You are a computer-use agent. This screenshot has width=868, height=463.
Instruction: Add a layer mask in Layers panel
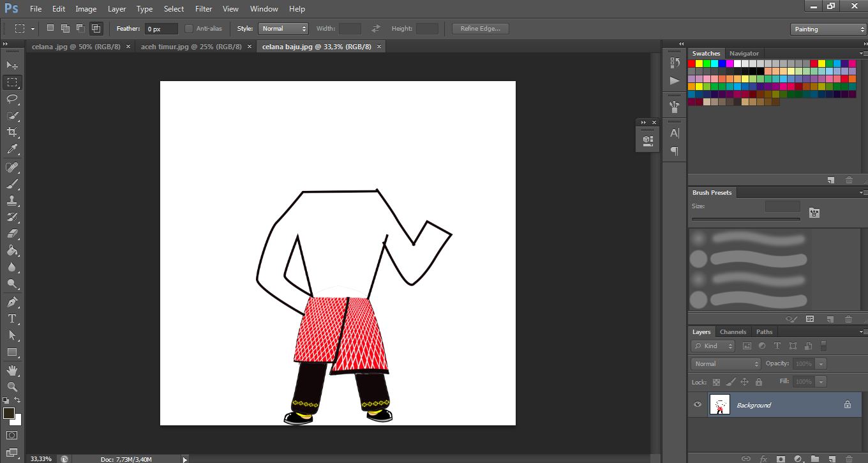pyautogui.click(x=781, y=459)
